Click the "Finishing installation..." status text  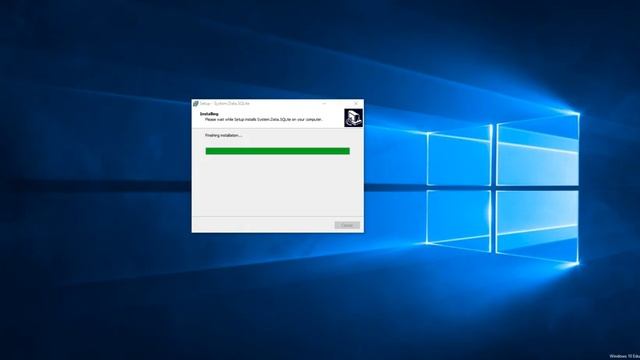pos(224,135)
